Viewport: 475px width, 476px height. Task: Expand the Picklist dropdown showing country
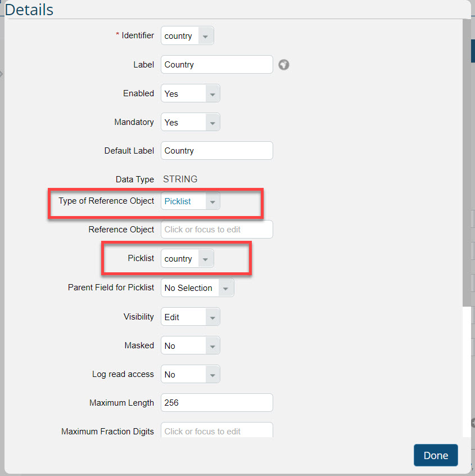187,258
